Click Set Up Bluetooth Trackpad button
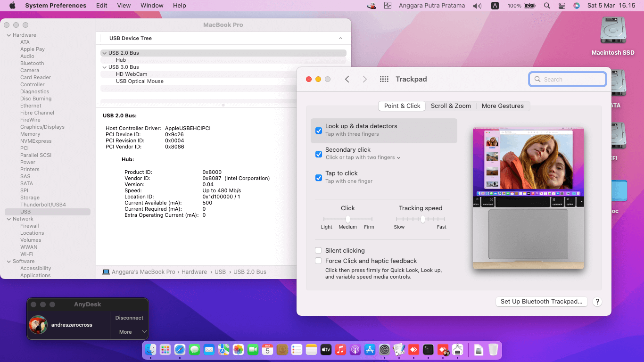The width and height of the screenshot is (644, 362). coord(541,302)
